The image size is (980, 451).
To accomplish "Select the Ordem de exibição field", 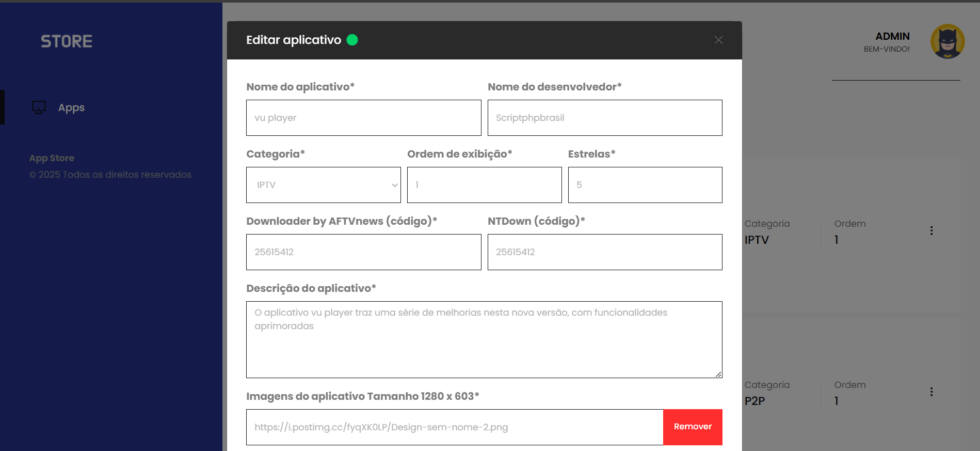I will [x=484, y=185].
